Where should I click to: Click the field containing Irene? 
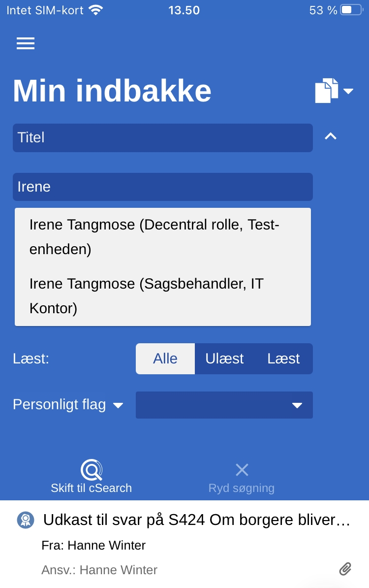(162, 187)
